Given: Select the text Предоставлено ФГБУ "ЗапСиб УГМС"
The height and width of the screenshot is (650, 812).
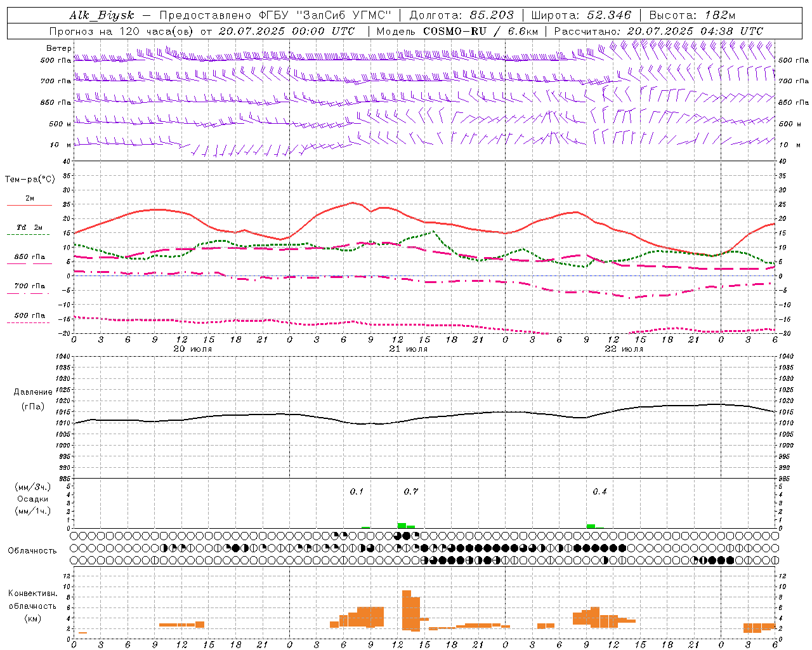Looking at the screenshot, I should pos(275,16).
